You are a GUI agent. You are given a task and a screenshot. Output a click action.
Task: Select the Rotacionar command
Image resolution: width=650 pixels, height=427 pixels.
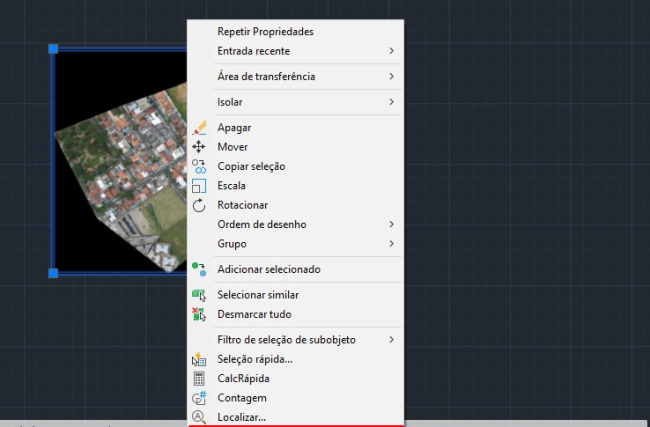point(296,205)
